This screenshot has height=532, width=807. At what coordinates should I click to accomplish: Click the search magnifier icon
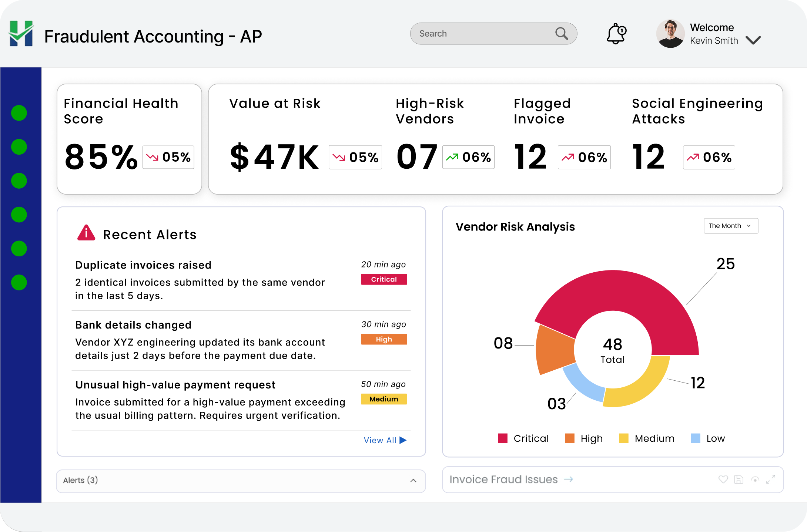pyautogui.click(x=562, y=34)
